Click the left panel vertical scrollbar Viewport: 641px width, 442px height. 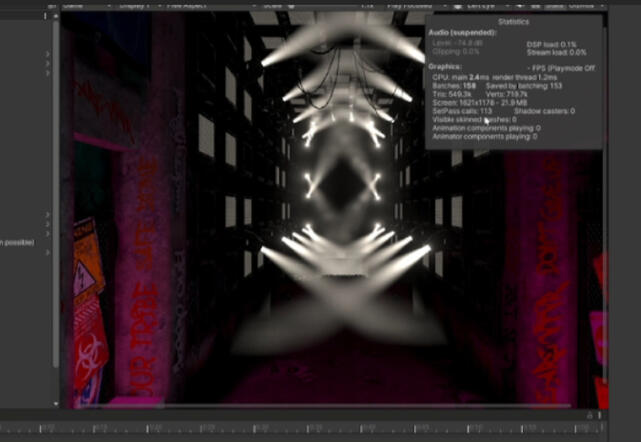[56, 192]
